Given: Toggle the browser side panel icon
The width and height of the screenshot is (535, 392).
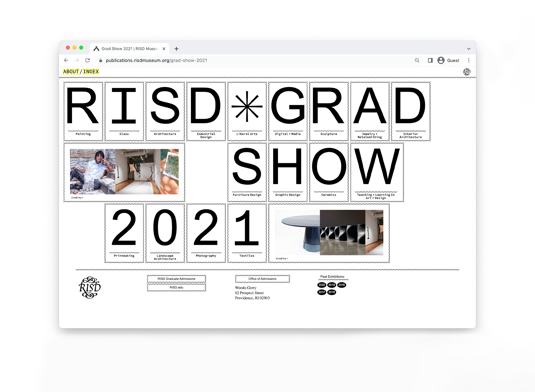Looking at the screenshot, I should point(430,60).
